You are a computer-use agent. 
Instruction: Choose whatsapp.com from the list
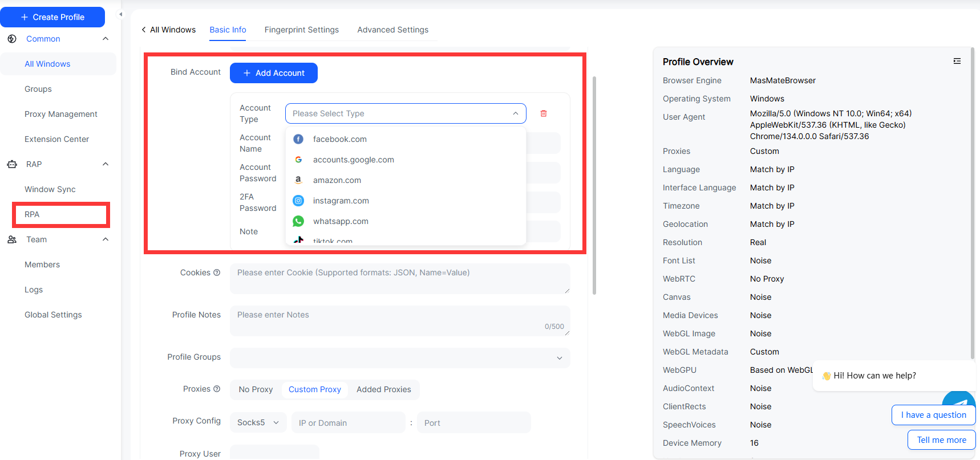[341, 221]
